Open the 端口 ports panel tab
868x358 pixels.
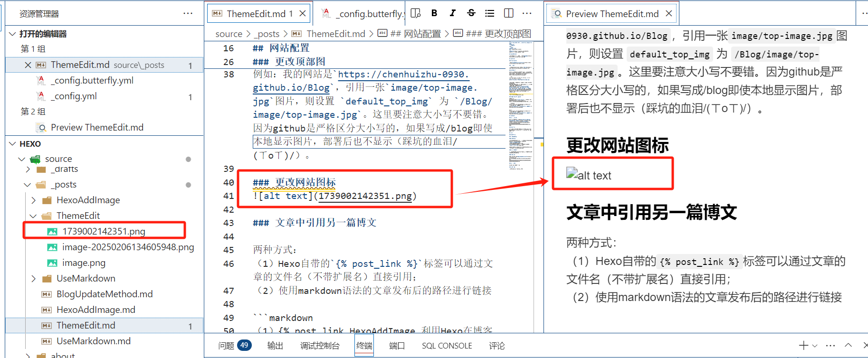[x=397, y=346]
